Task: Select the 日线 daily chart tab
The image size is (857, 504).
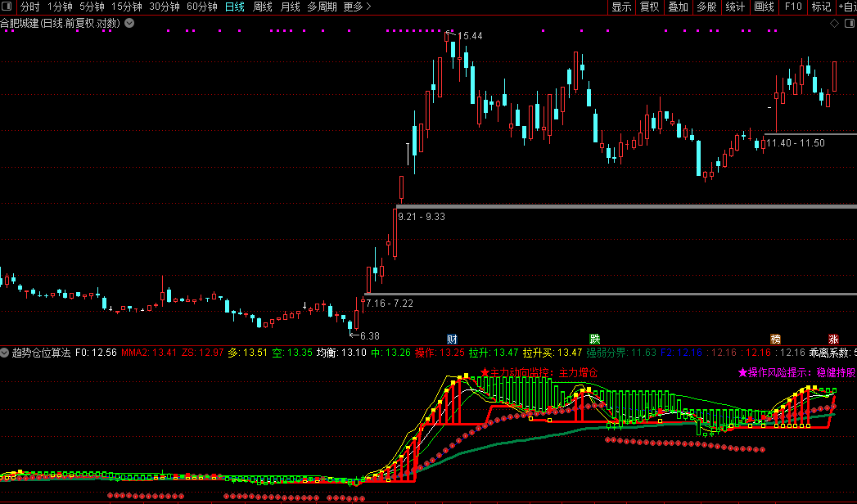Action: (235, 7)
